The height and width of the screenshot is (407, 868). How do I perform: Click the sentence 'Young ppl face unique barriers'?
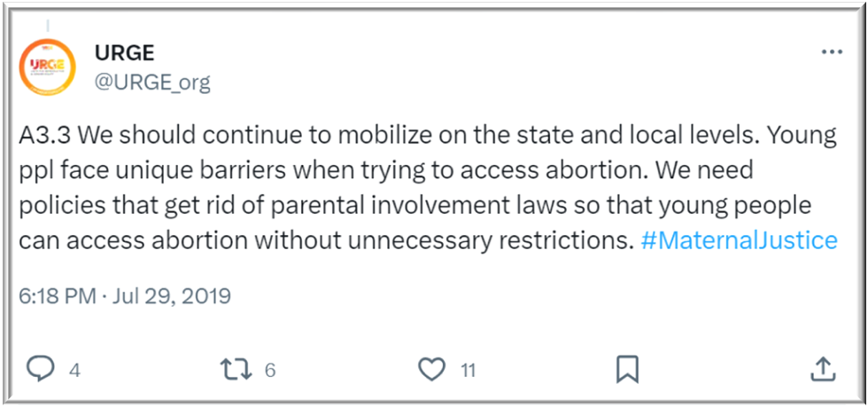coord(428,153)
